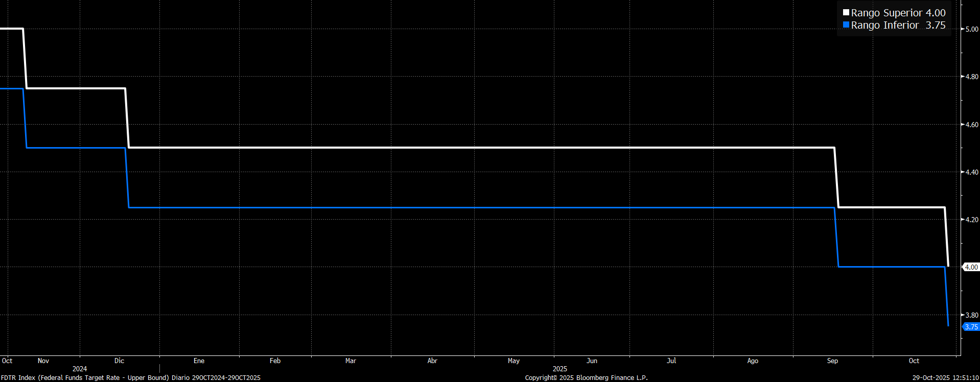
Task: Click the 2024 year label below axis
Action: [80, 369]
